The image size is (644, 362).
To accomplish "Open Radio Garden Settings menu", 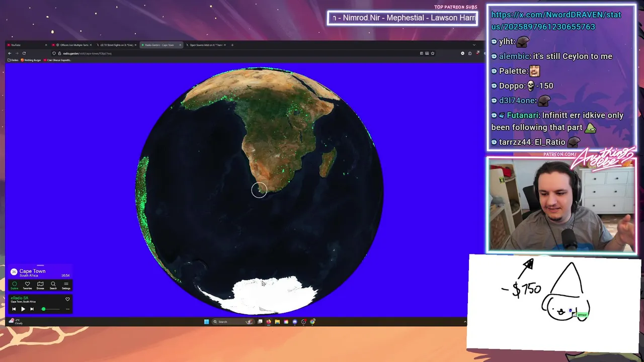I will pos(66,286).
